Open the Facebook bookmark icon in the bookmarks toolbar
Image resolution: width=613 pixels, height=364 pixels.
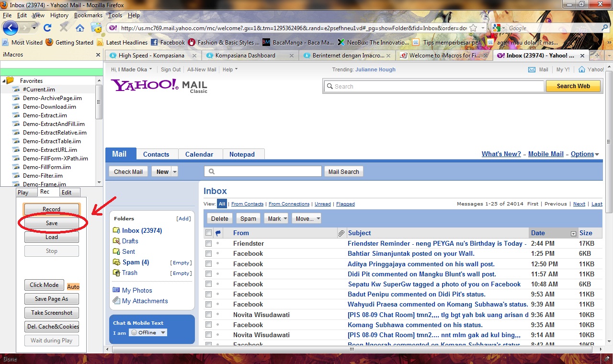coord(154,42)
